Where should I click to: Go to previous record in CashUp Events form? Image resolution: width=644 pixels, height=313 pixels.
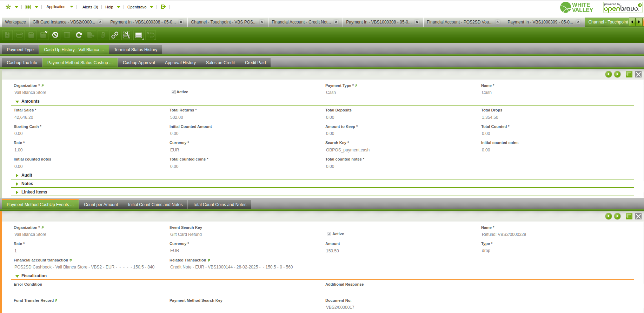[609, 216]
